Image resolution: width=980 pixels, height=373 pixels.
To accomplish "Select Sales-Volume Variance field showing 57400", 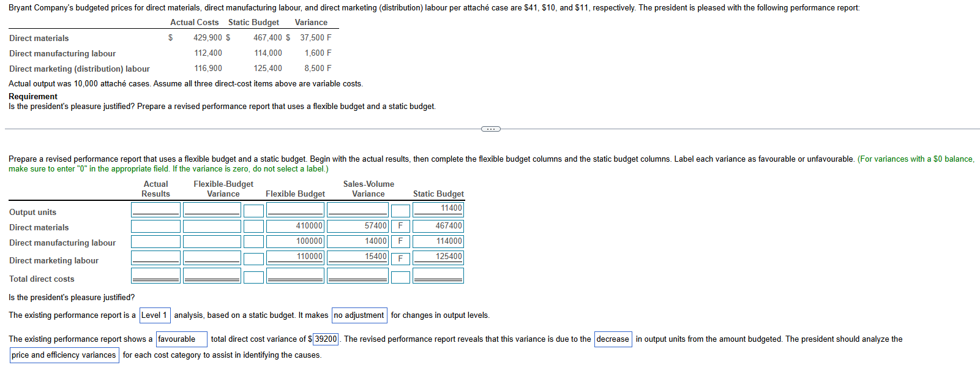I will 357,226.
